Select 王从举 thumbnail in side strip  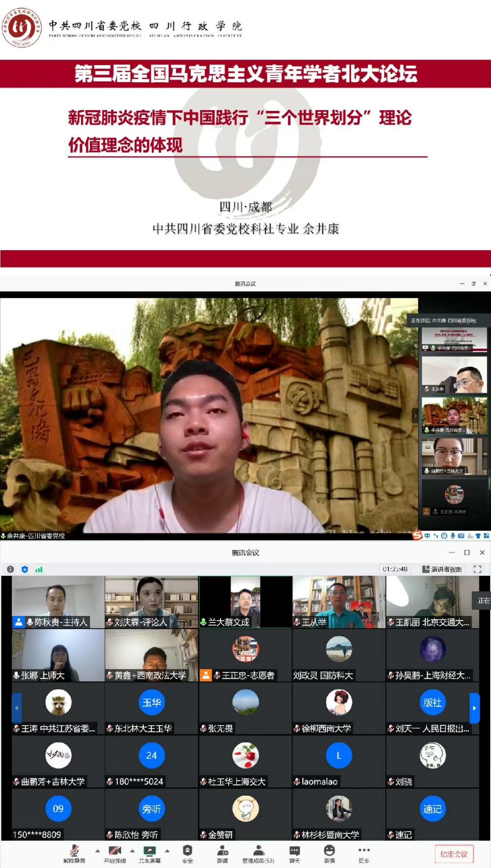454,374
